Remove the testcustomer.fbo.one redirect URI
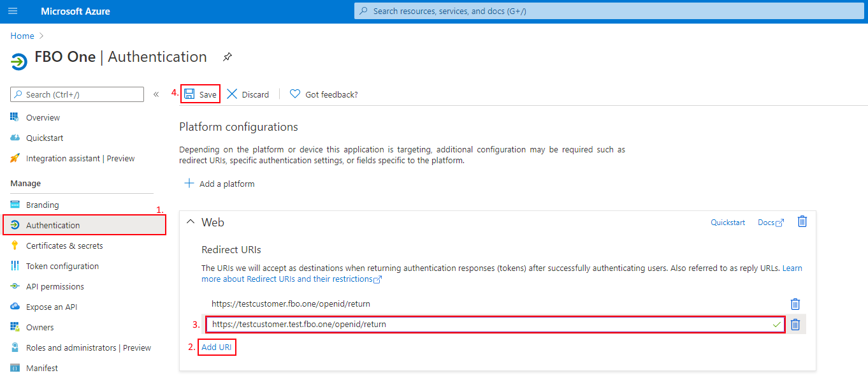868x380 pixels. click(x=795, y=304)
